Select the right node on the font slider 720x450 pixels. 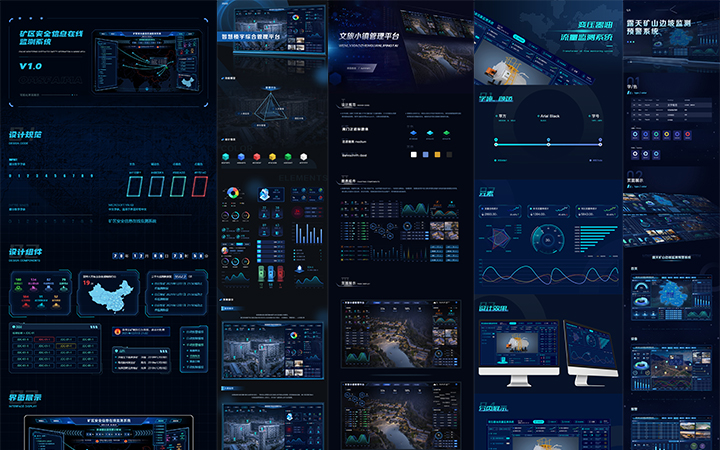point(600,144)
